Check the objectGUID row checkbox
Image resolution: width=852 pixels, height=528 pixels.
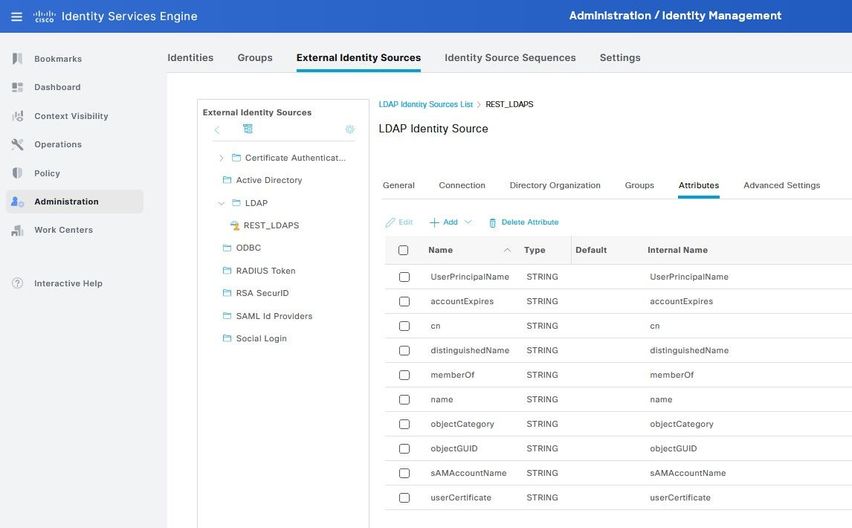coord(404,449)
